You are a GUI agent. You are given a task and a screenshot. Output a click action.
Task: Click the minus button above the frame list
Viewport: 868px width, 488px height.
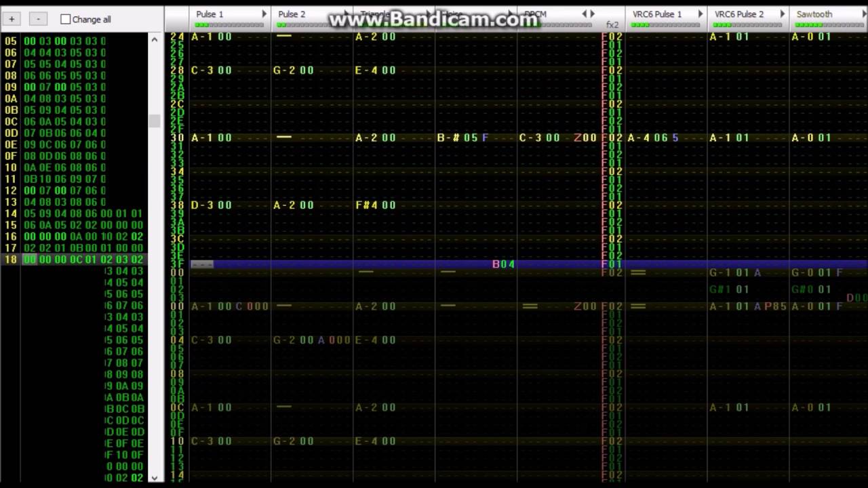(39, 19)
